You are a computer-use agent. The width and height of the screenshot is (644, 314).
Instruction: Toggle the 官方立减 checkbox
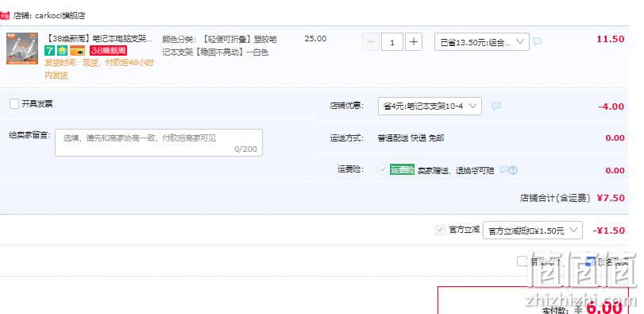pyautogui.click(x=440, y=231)
